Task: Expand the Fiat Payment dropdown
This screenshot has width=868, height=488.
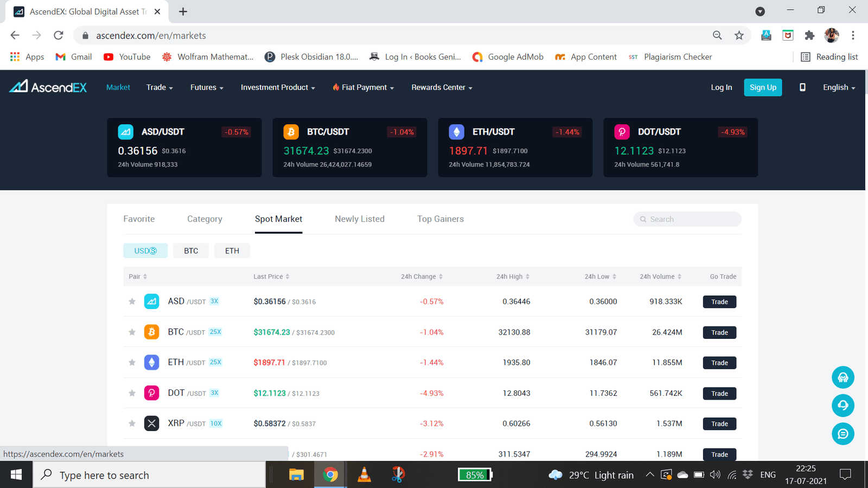Action: tap(363, 87)
